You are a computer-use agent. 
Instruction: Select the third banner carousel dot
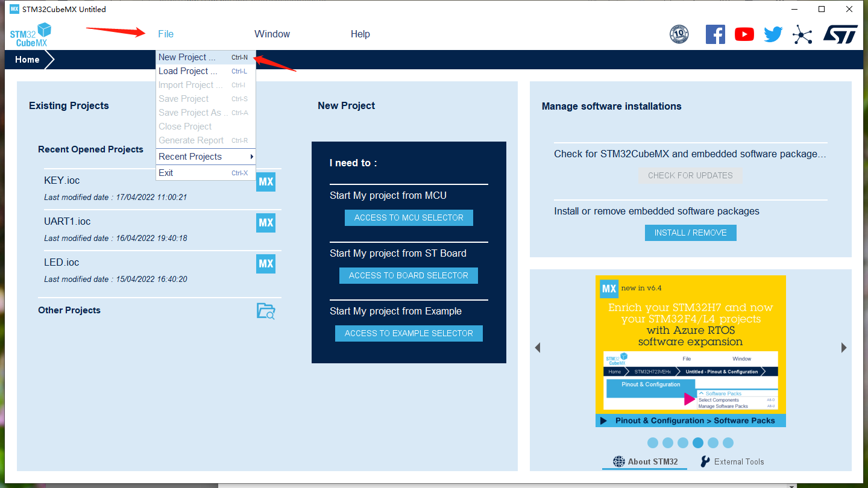tap(683, 443)
